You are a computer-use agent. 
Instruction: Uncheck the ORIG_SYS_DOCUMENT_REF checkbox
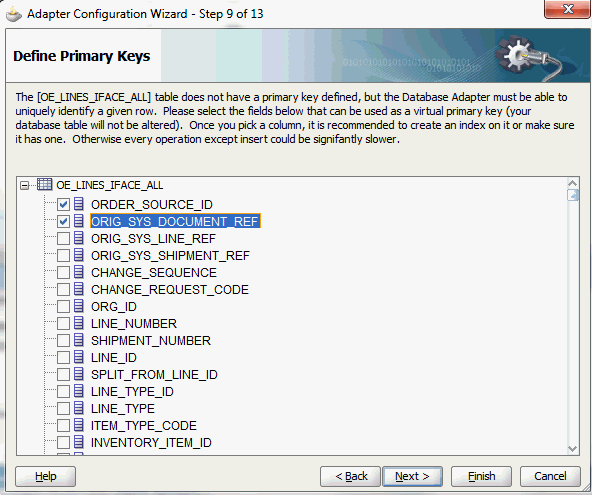click(63, 221)
